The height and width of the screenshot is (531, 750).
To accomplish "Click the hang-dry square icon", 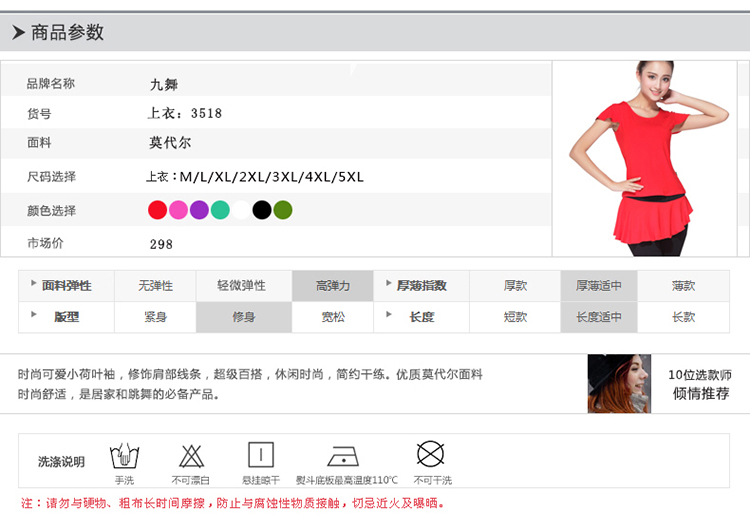I will [260, 456].
